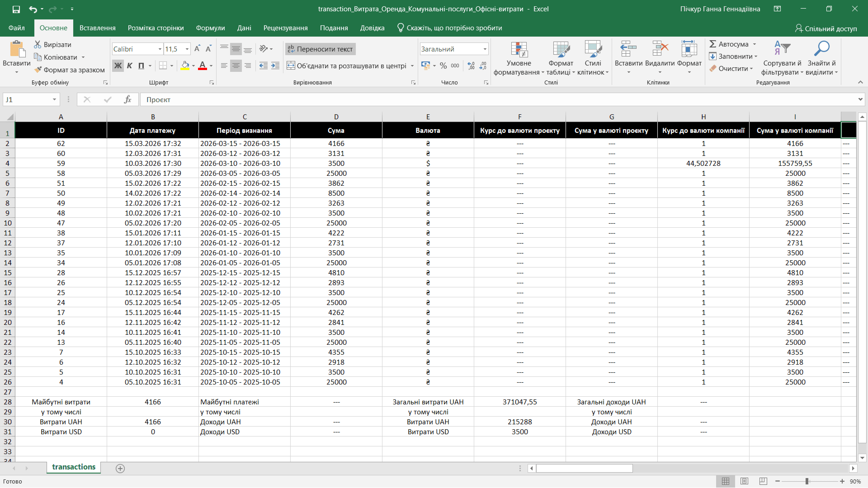The image size is (868, 488).
Task: Click Delete cells (Видалити) icon
Action: 660,49
